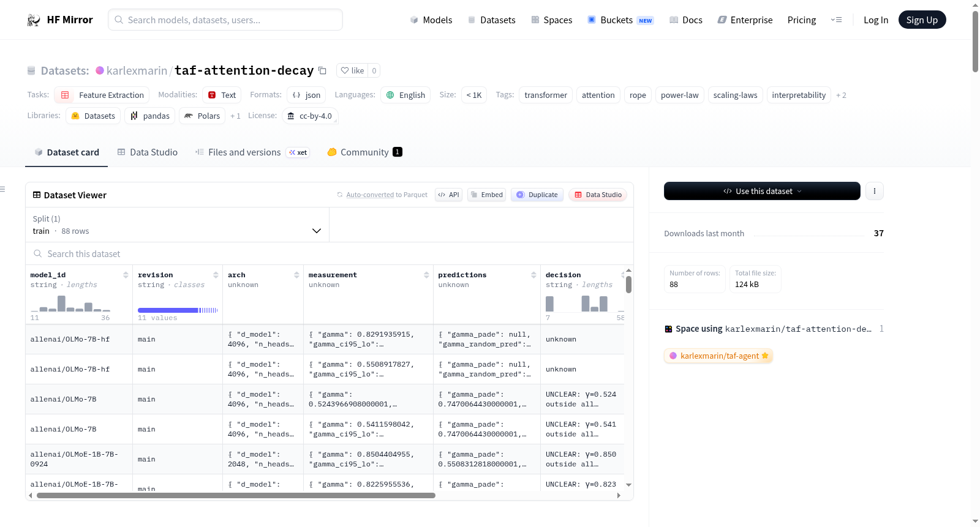Viewport: 980px width, 527px height.
Task: Go to the Pricing page
Action: [802, 20]
